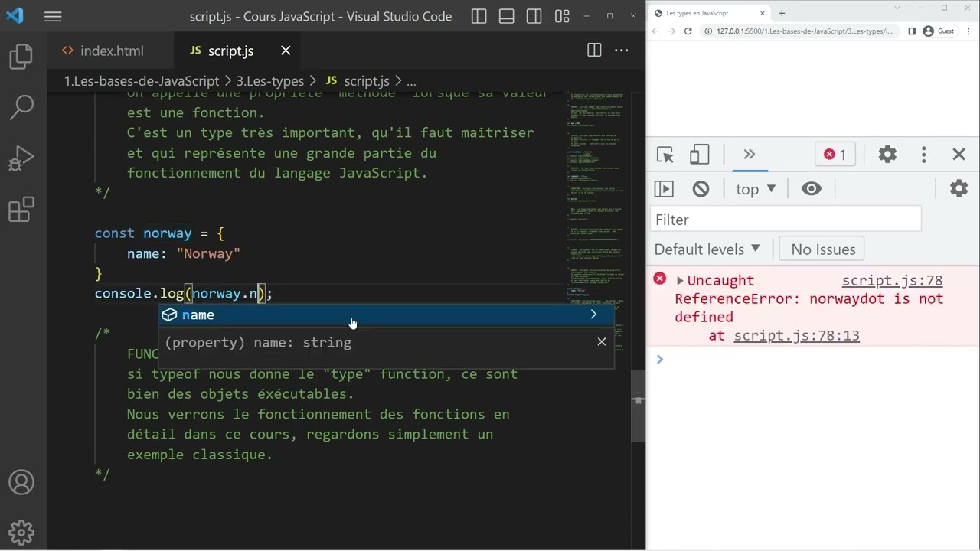Toggle device toolbar in DevTools
This screenshot has height=551, width=980.
pyautogui.click(x=699, y=155)
